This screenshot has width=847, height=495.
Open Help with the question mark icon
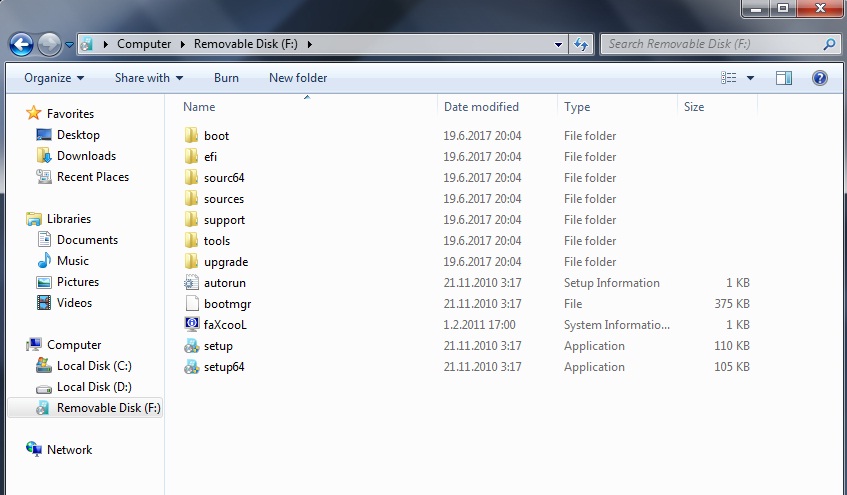[819, 78]
